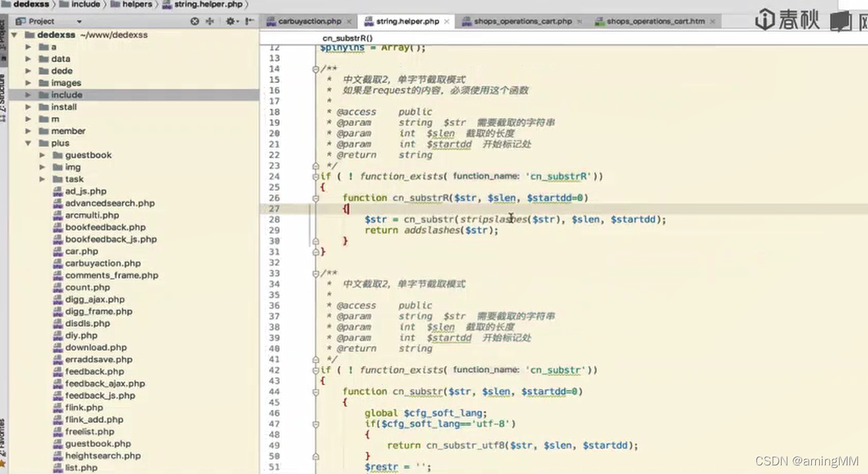Collapse the plus folder

point(28,143)
